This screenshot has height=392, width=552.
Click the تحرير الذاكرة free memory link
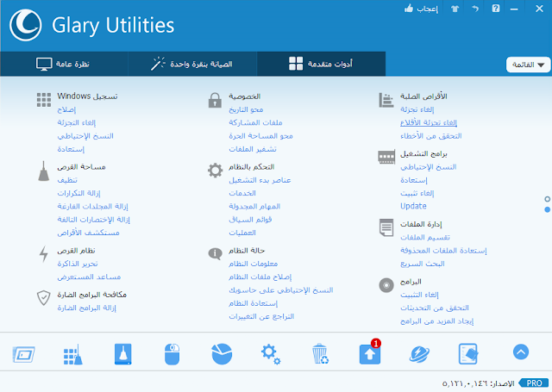78,264
